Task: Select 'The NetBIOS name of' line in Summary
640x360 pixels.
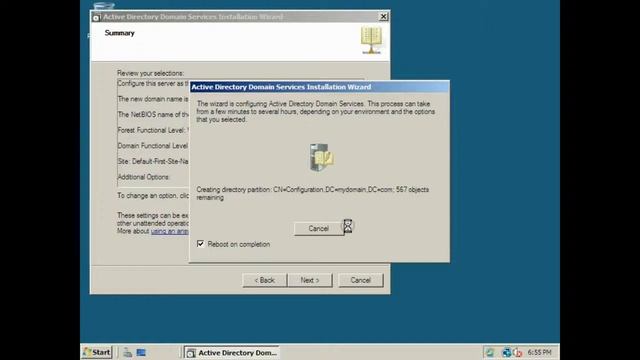Action: 153,115
